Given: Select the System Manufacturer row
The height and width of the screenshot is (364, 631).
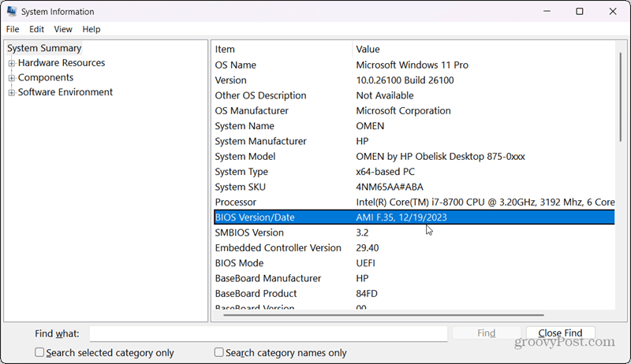Looking at the screenshot, I should coord(414,141).
